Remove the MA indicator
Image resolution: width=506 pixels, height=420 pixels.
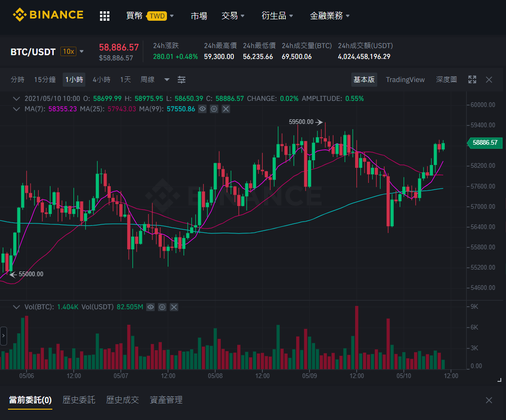[x=226, y=109]
